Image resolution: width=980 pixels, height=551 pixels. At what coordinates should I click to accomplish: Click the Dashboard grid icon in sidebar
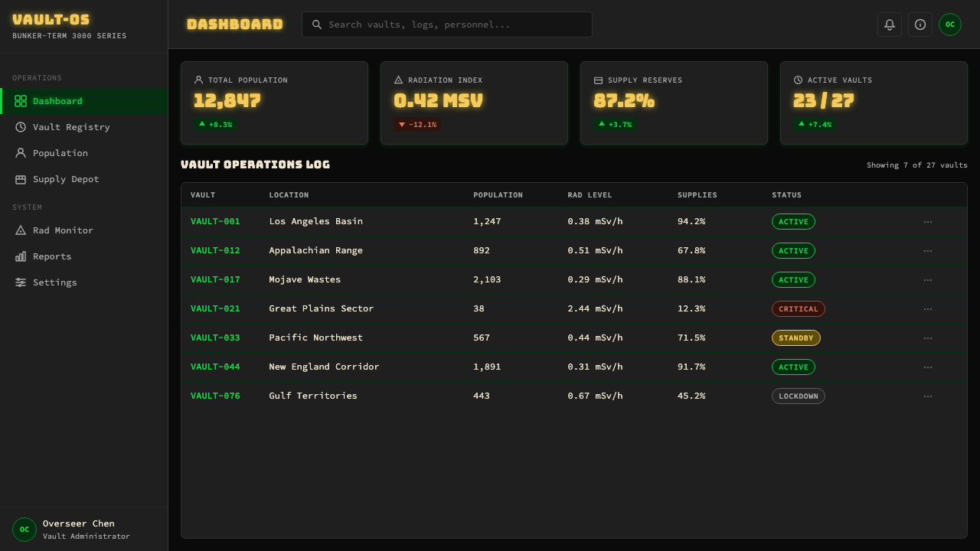pyautogui.click(x=21, y=101)
